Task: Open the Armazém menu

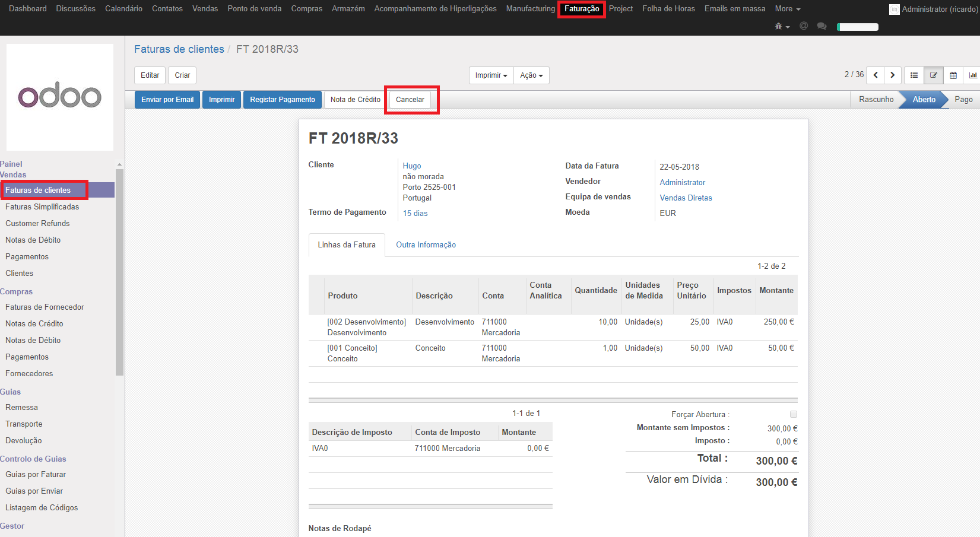Action: (348, 9)
